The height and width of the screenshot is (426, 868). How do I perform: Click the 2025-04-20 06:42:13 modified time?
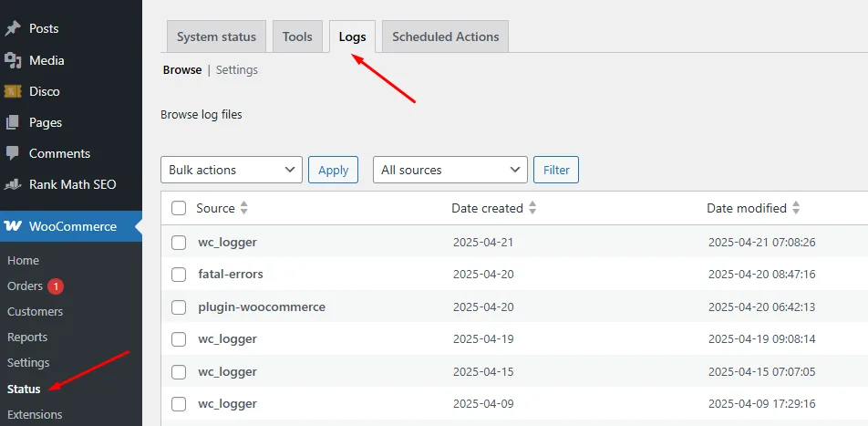click(x=761, y=307)
